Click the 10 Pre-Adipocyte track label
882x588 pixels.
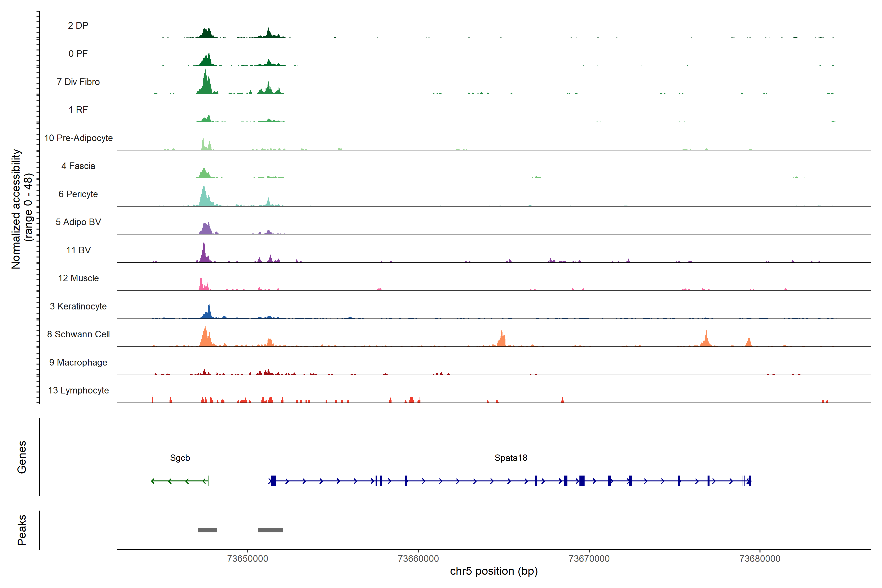coord(78,138)
